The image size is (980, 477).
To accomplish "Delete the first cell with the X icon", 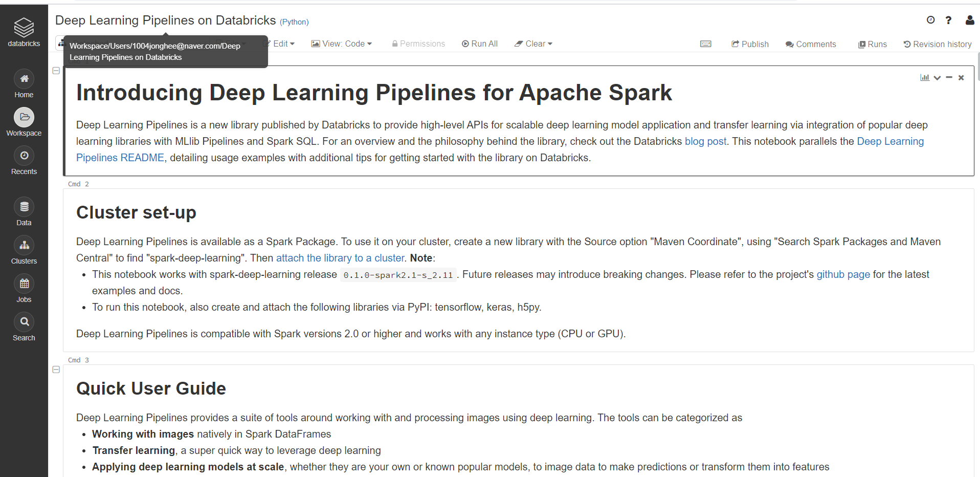I will pyautogui.click(x=961, y=78).
